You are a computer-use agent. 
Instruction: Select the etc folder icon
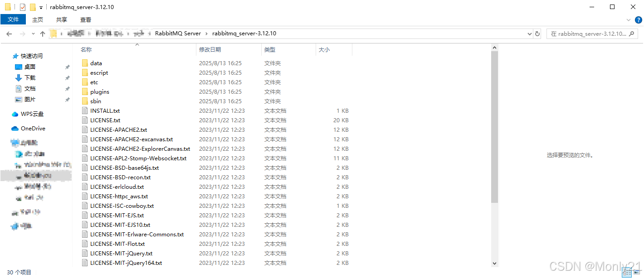click(85, 82)
